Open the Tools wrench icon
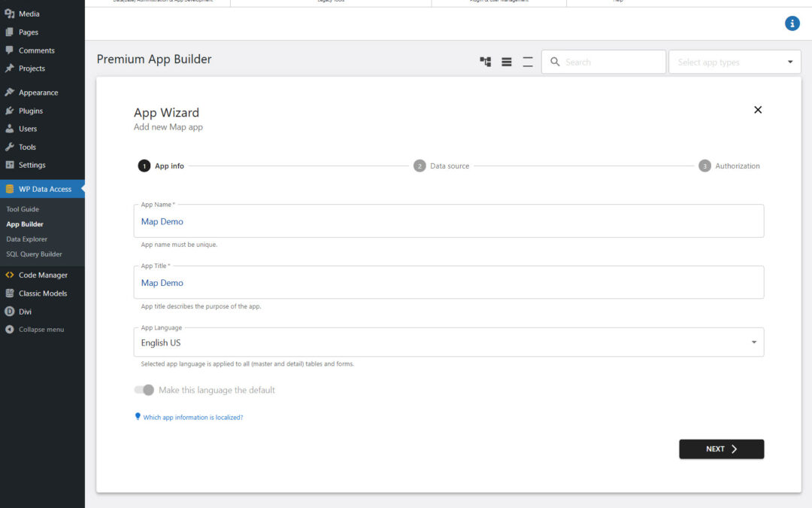This screenshot has width=812, height=508. click(9, 147)
